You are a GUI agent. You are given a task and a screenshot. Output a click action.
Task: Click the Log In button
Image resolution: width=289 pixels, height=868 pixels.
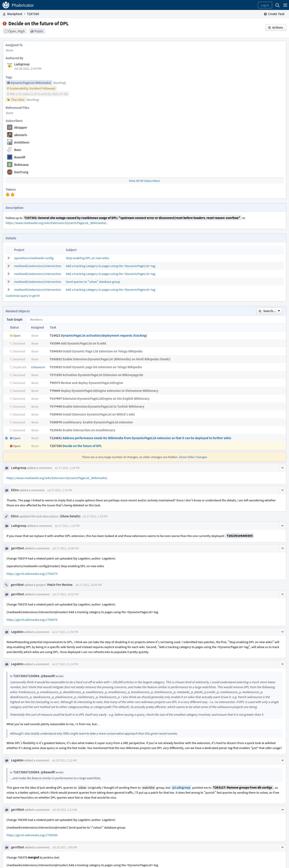[x=265, y=5]
